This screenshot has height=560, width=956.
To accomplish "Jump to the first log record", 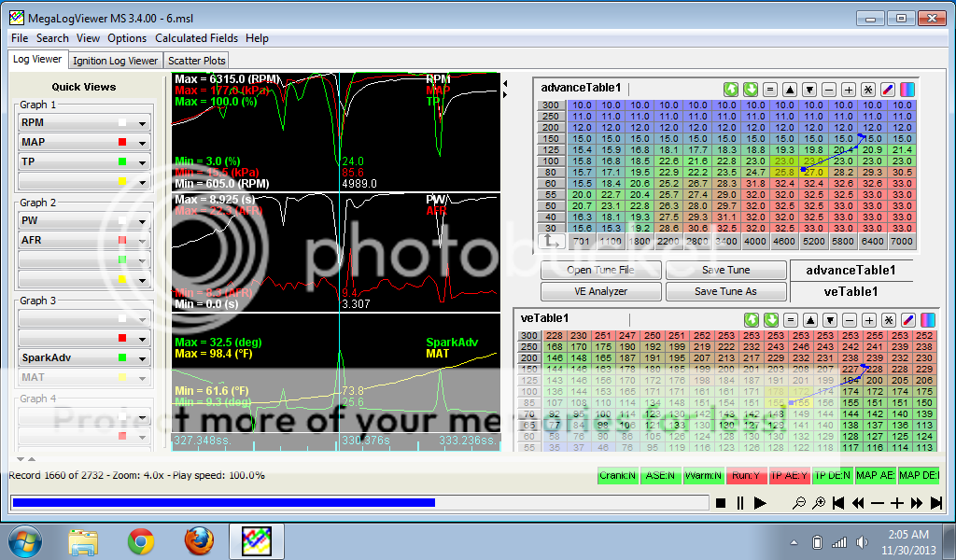I will pos(837,503).
